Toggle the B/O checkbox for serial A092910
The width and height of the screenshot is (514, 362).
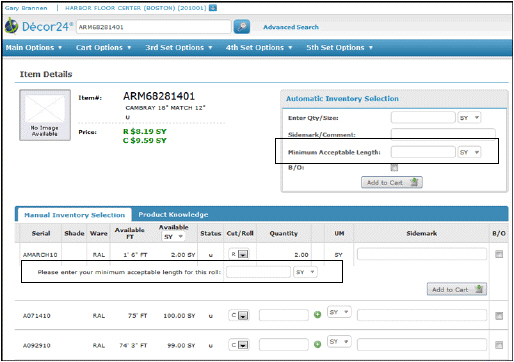[499, 345]
